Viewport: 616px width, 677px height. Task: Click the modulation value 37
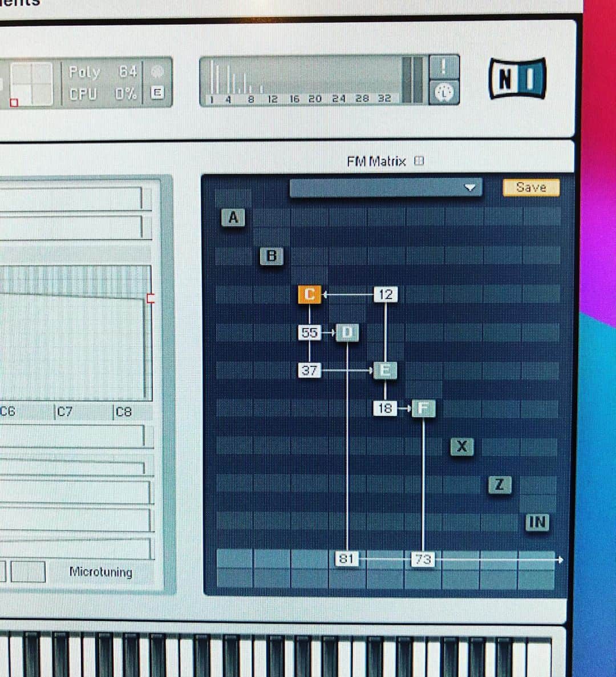[310, 370]
